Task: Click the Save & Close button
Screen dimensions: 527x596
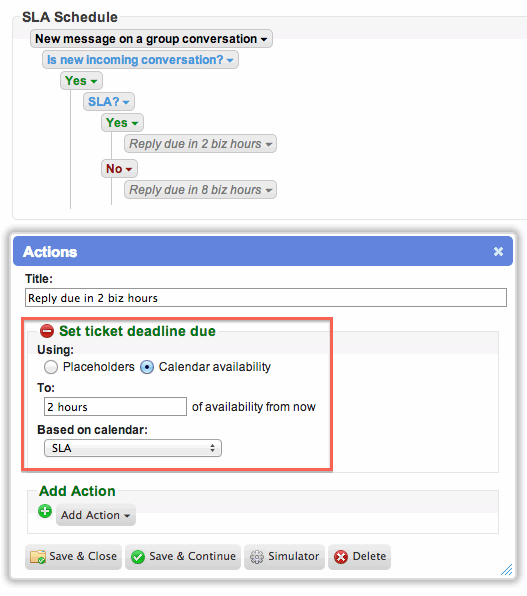Action: pyautogui.click(x=73, y=556)
